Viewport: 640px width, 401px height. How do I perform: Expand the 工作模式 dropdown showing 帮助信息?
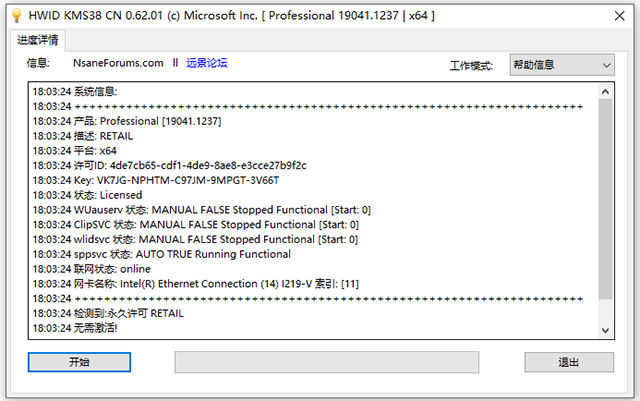(561, 64)
